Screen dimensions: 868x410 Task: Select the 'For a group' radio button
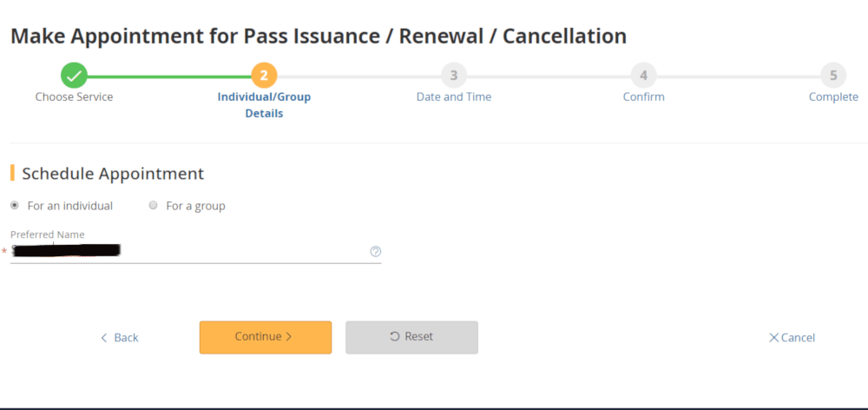coord(154,206)
